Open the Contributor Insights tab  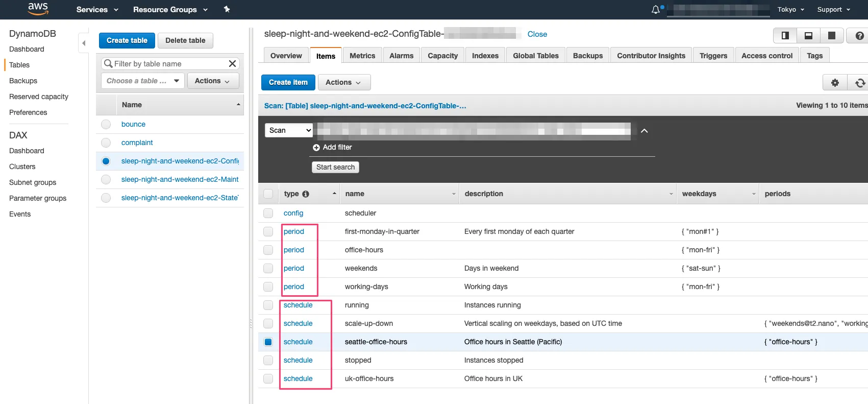651,56
